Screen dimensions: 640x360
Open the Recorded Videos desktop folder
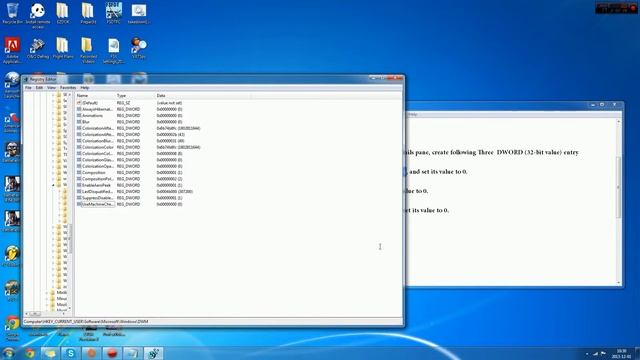click(x=88, y=50)
